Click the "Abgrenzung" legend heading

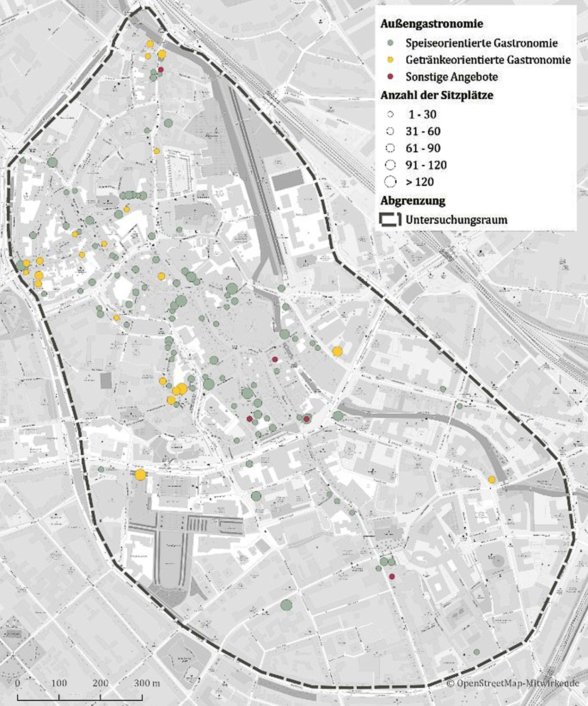click(x=413, y=201)
